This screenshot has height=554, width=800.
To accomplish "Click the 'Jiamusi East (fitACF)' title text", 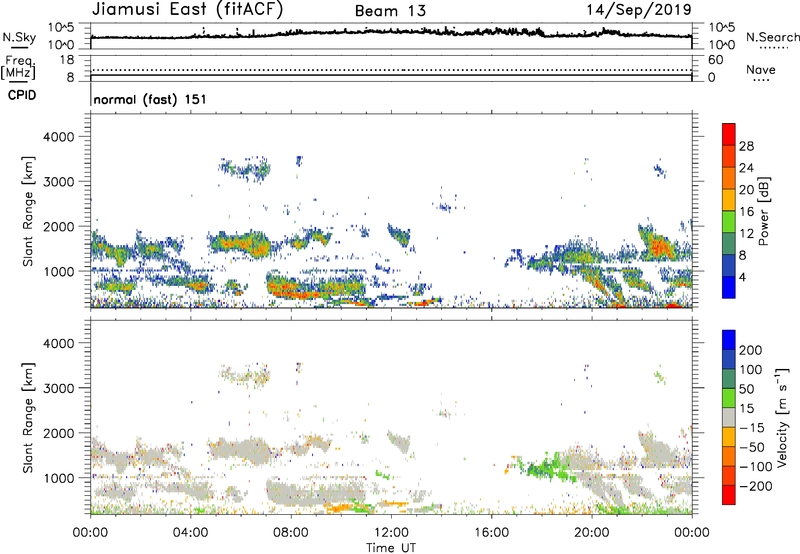I will [x=187, y=9].
